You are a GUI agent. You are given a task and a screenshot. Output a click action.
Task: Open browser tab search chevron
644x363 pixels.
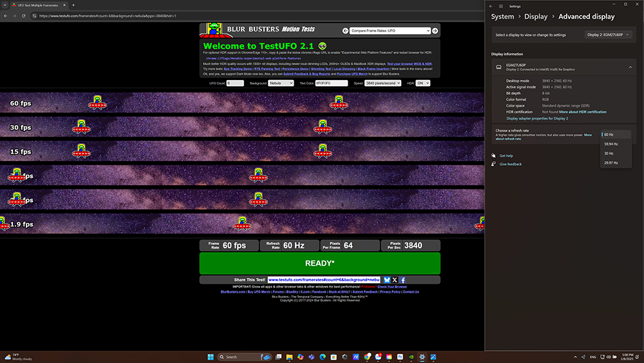[x=5, y=5]
